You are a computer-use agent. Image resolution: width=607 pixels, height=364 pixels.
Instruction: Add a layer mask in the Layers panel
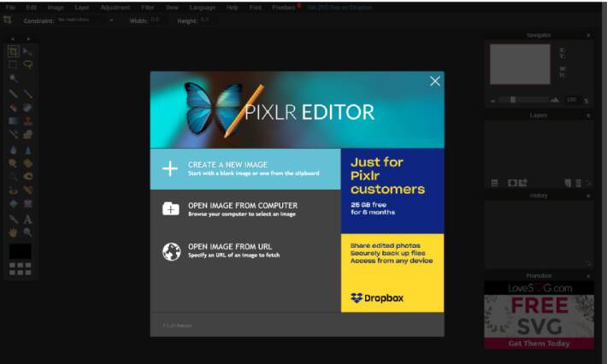tap(513, 183)
